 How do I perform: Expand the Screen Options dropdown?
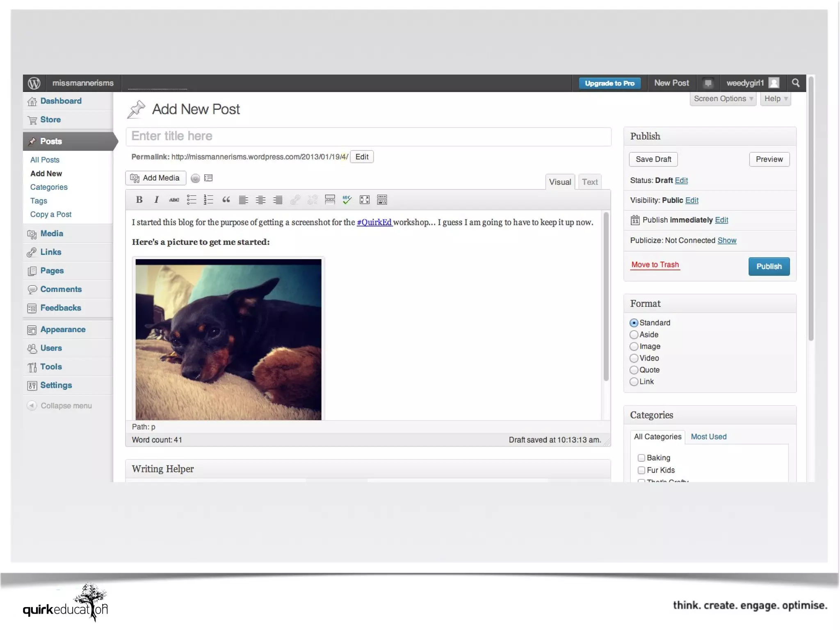723,99
